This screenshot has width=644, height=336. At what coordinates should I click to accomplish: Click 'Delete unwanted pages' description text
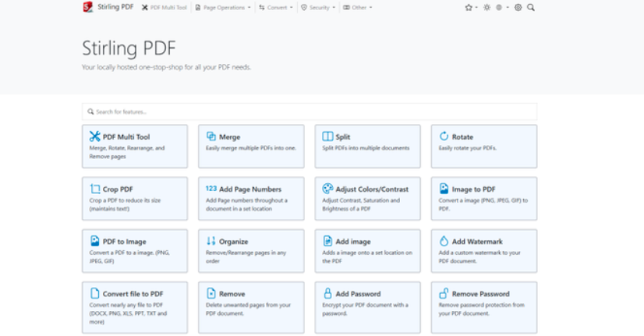[x=248, y=309]
